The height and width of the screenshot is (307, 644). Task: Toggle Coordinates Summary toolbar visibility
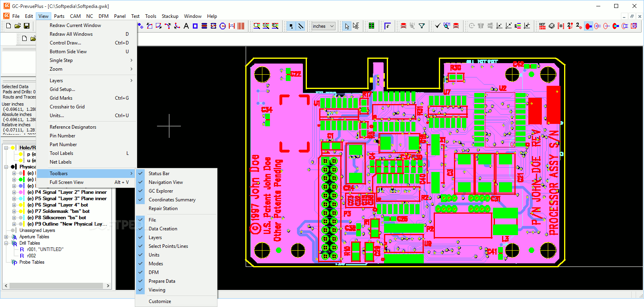click(x=172, y=200)
